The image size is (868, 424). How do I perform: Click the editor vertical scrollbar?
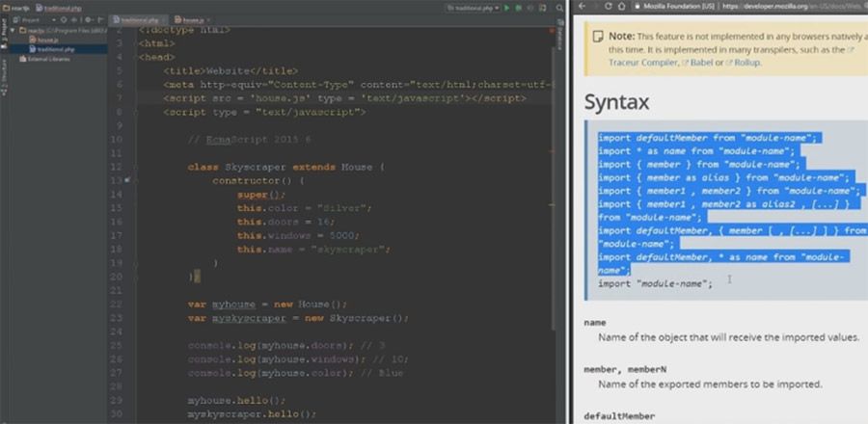[x=552, y=188]
